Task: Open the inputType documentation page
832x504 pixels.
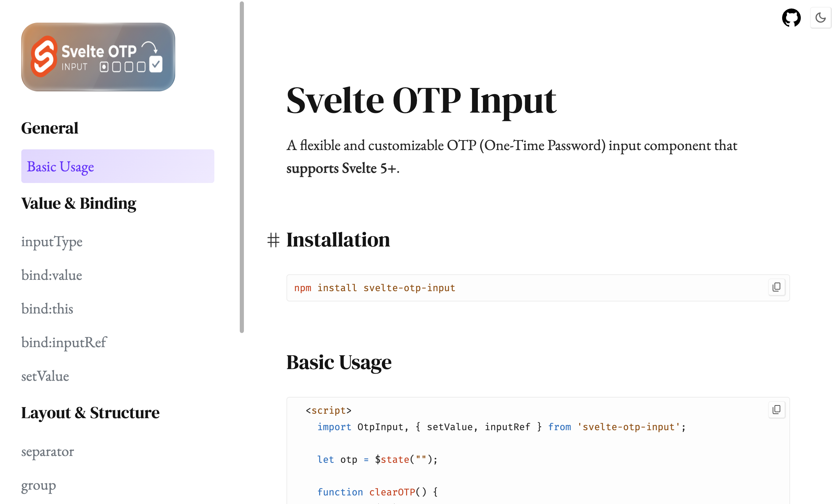Action: pyautogui.click(x=52, y=242)
